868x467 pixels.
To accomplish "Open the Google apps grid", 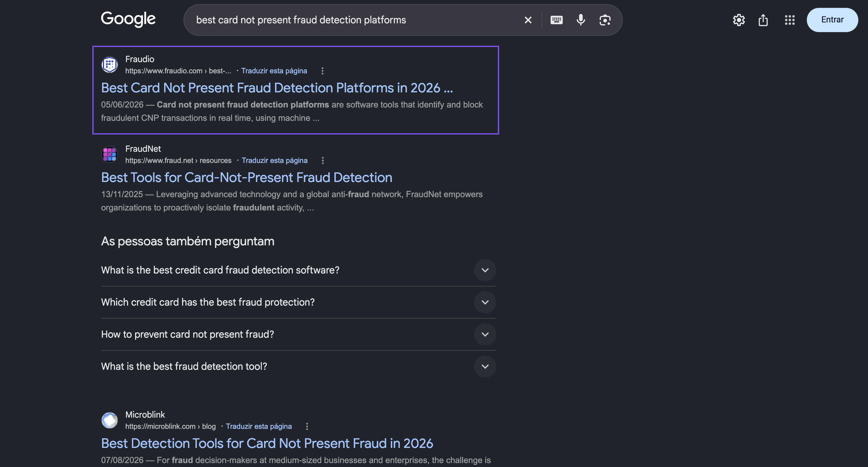I will [790, 20].
